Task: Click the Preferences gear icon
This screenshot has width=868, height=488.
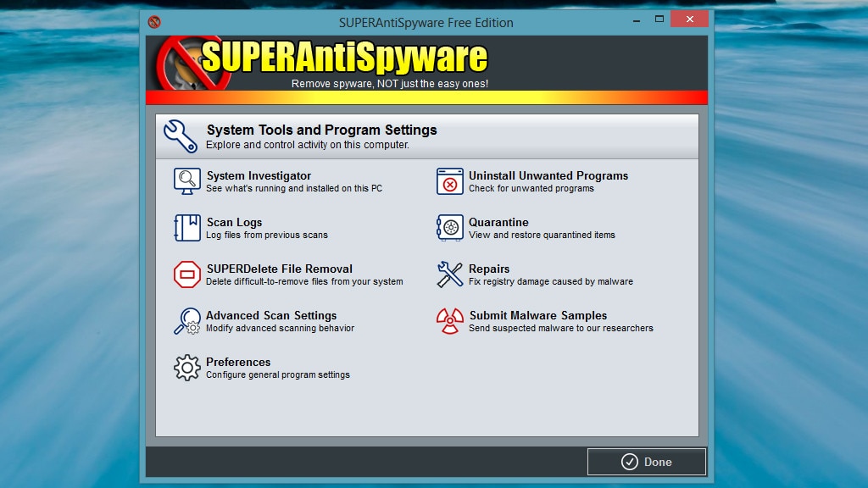Action: [187, 368]
